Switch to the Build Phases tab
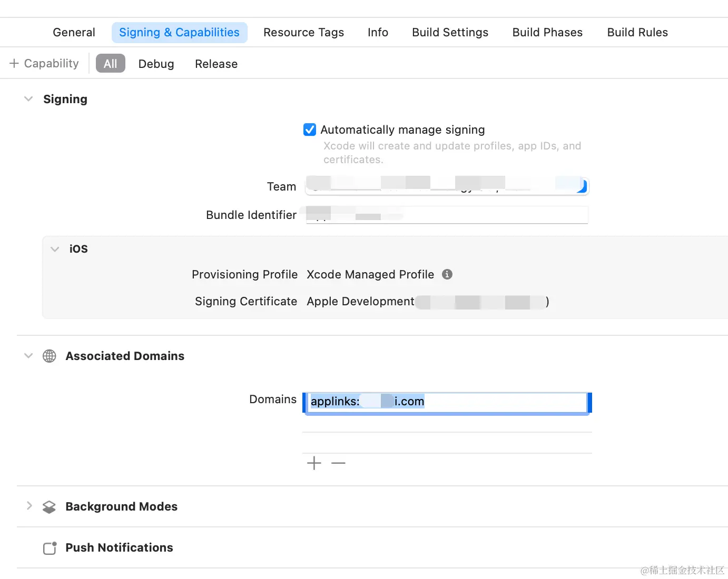Image resolution: width=728 pixels, height=579 pixels. [547, 33]
